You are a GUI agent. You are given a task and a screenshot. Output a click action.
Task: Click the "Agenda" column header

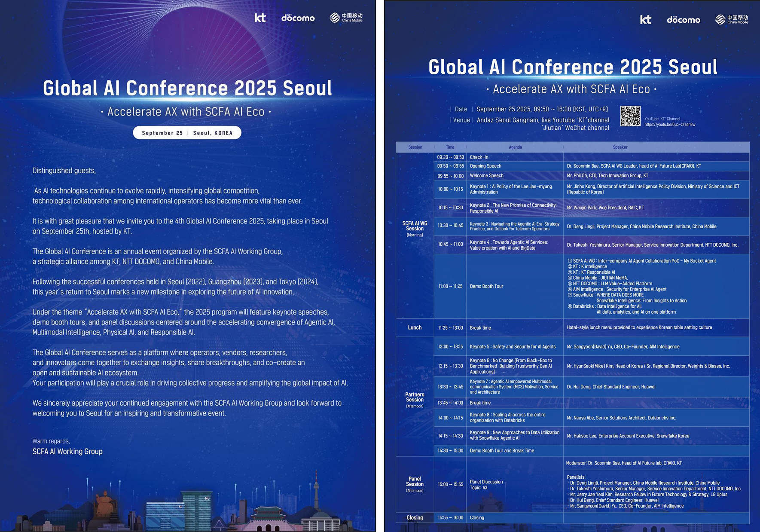515,147
